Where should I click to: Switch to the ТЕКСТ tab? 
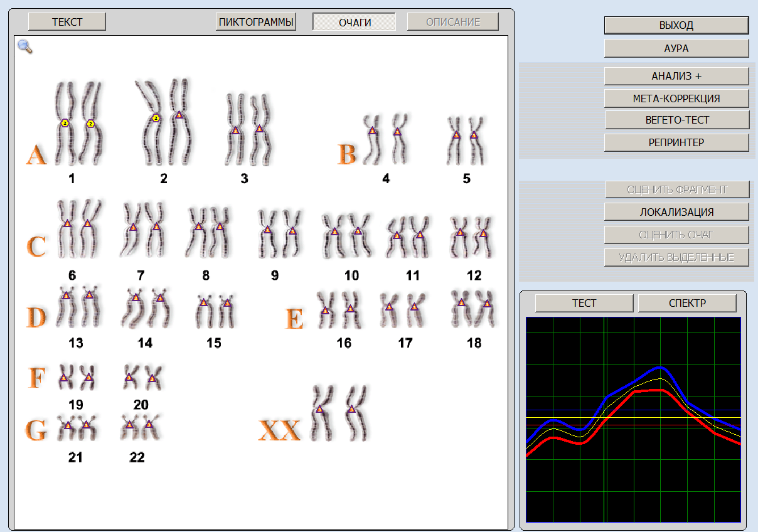(x=67, y=22)
